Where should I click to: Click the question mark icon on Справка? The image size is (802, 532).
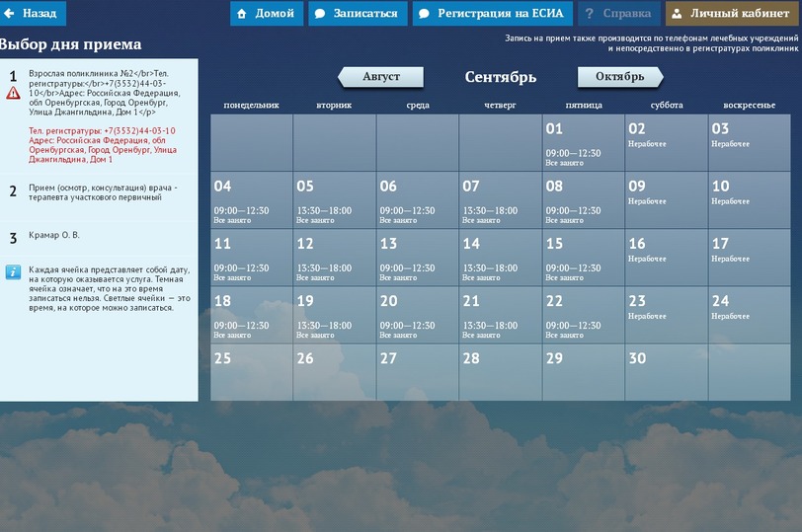pos(589,14)
